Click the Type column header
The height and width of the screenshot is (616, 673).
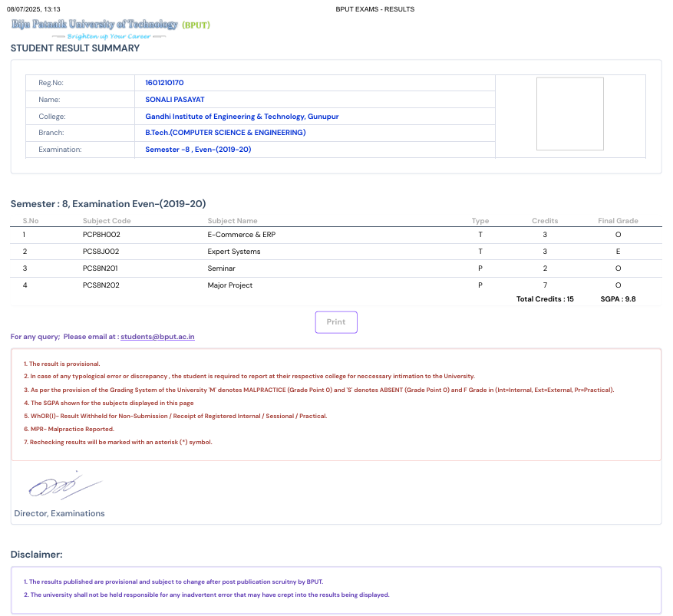click(x=480, y=221)
